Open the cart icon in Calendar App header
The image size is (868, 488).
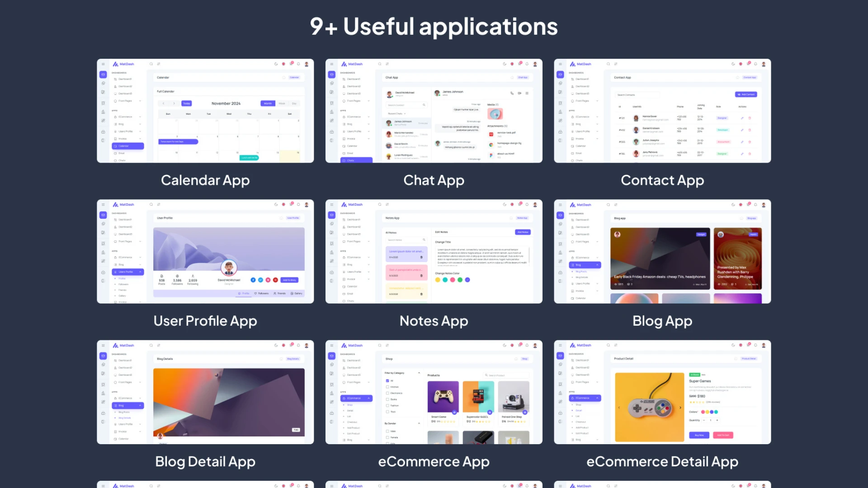(291, 64)
